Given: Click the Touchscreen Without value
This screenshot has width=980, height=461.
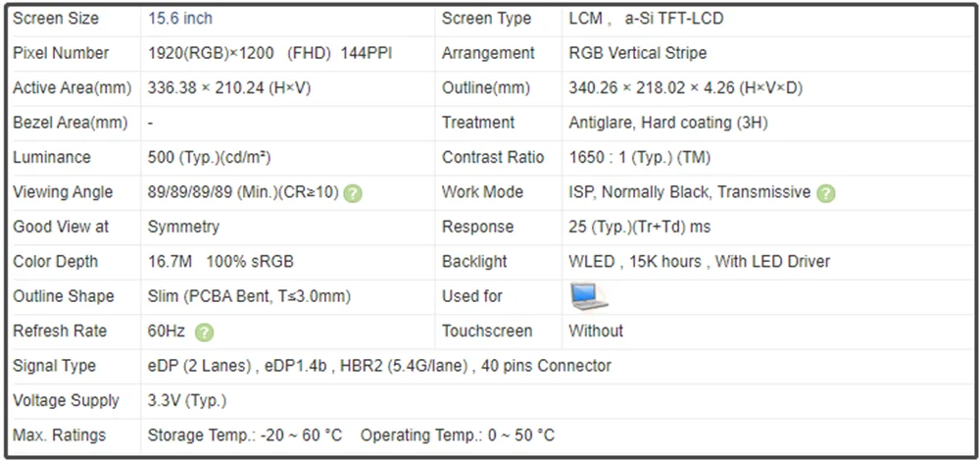Looking at the screenshot, I should click(596, 331).
